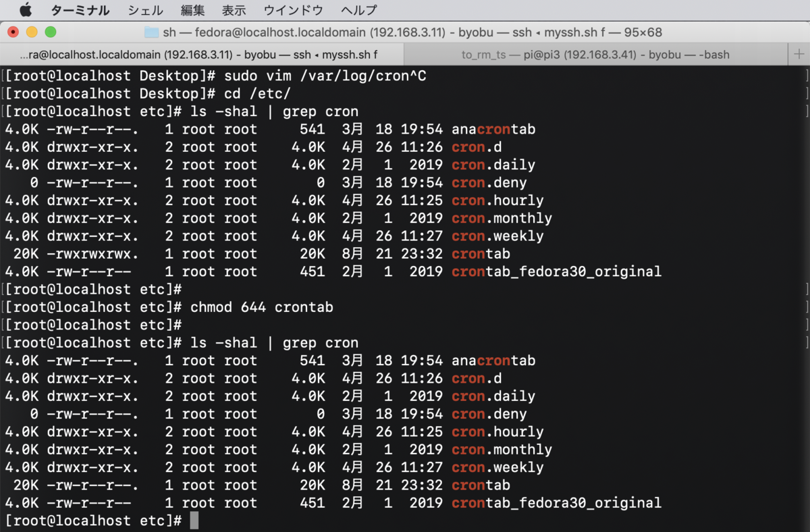Click 'cron.deny' in the second listing
This screenshot has height=532, width=810.
point(489,414)
